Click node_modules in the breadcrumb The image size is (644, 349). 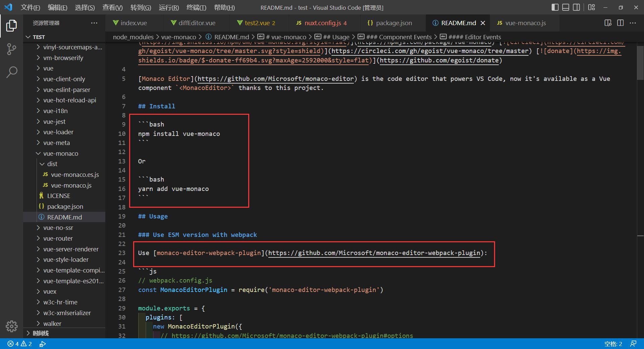click(133, 37)
